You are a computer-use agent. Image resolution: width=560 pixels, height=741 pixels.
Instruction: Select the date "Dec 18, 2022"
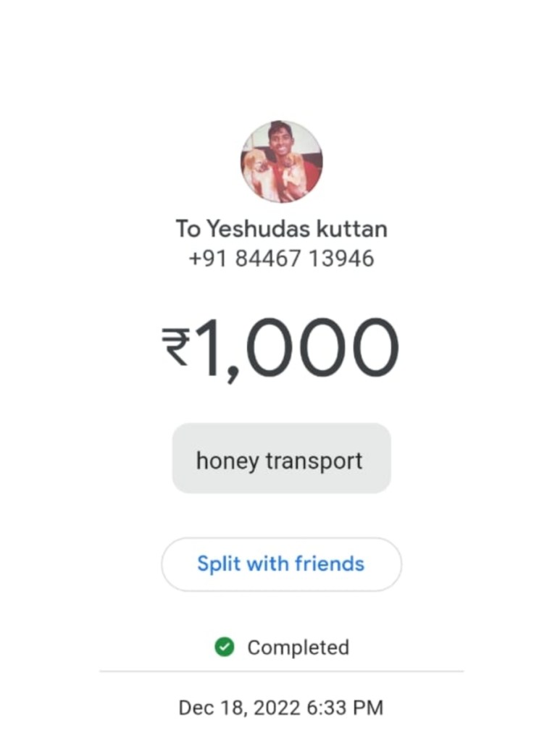coord(235,707)
